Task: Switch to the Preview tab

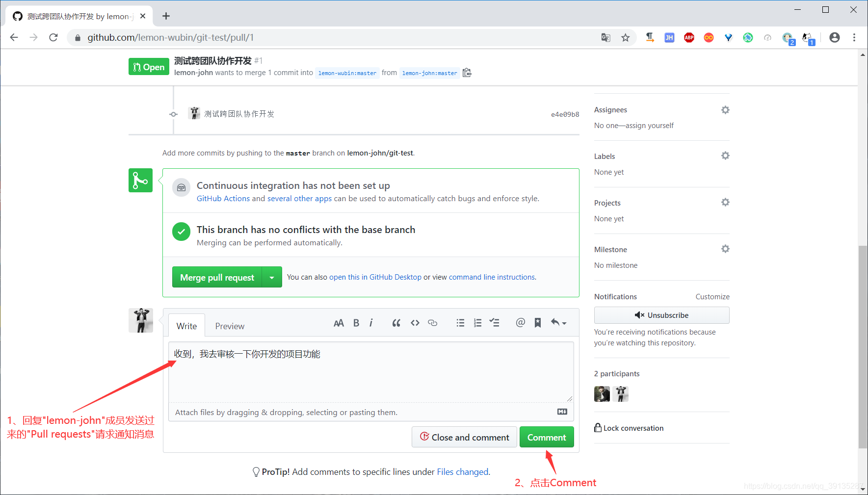Action: 230,326
